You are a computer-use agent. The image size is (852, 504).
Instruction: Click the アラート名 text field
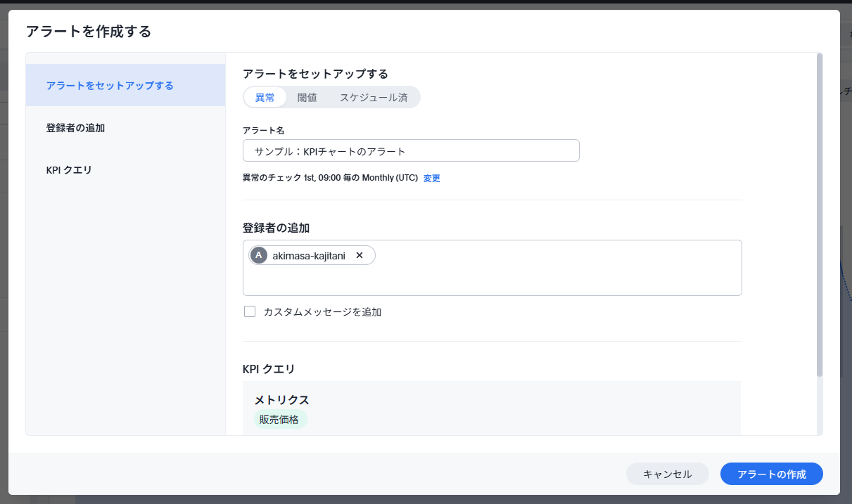(x=411, y=150)
